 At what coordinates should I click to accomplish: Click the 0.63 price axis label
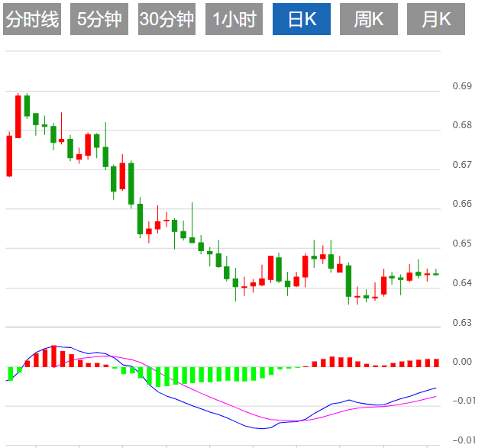click(x=462, y=323)
